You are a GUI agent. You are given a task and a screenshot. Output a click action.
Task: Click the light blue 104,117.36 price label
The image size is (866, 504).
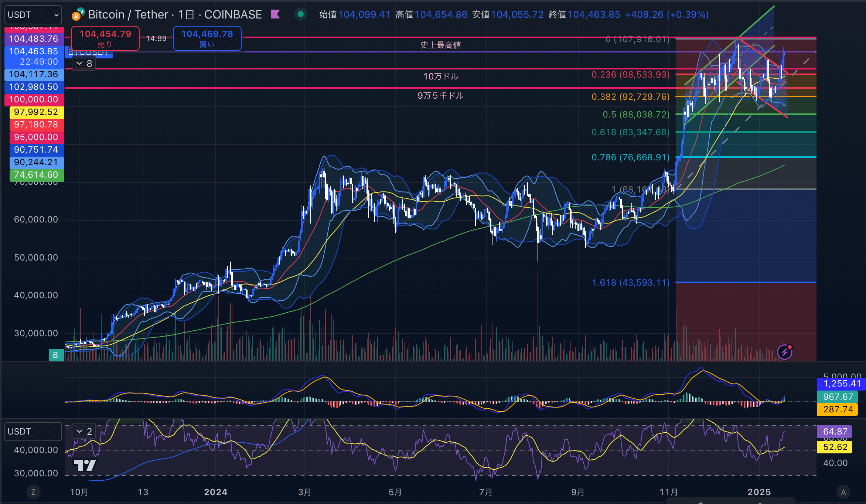tap(34, 74)
